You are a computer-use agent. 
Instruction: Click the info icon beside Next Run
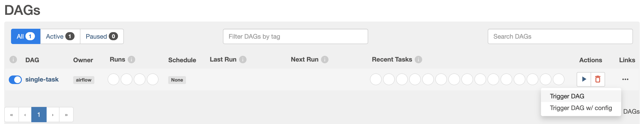pyautogui.click(x=325, y=60)
